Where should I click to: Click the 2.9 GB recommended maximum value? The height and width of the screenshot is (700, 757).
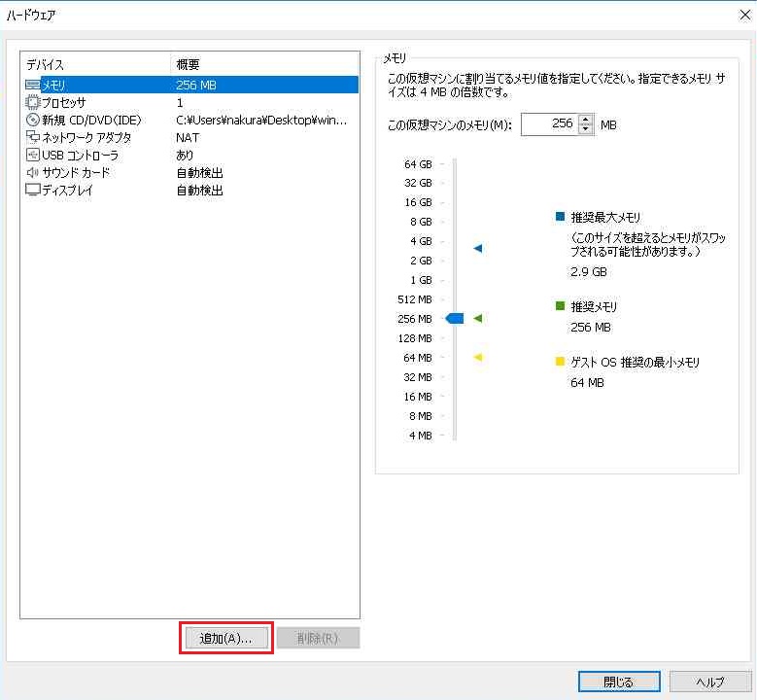589,271
